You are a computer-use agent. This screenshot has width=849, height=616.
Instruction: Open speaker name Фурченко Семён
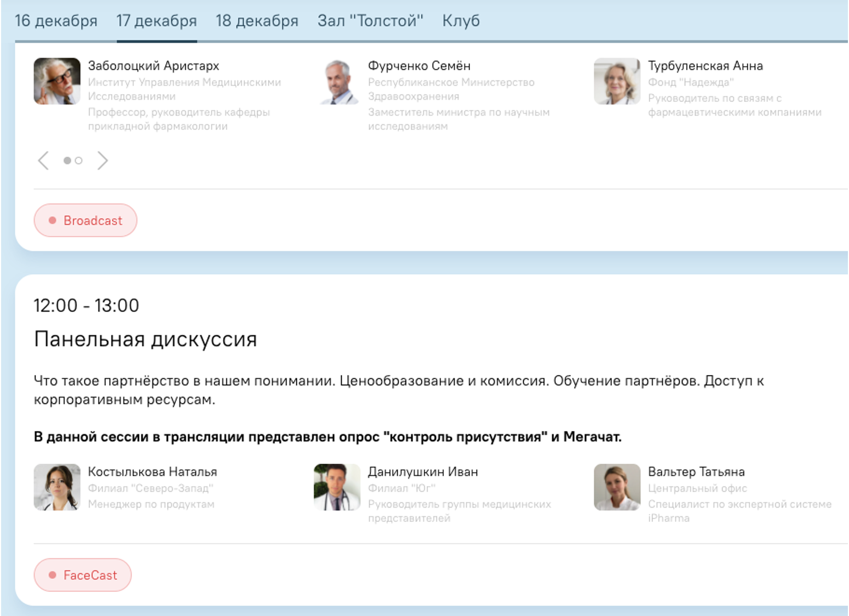pyautogui.click(x=419, y=66)
